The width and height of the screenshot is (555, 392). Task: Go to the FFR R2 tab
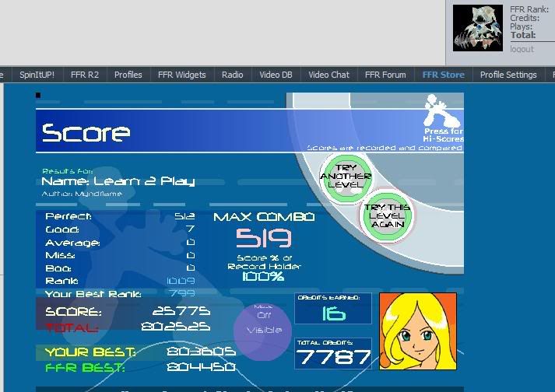84,75
